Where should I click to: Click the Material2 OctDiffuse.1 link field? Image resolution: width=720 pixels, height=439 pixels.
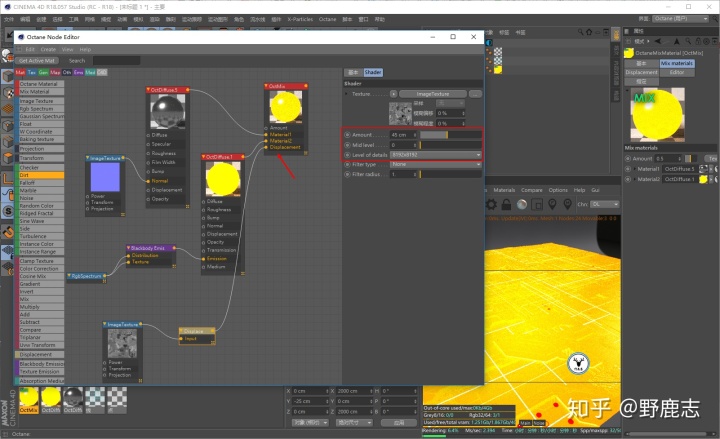coord(680,180)
